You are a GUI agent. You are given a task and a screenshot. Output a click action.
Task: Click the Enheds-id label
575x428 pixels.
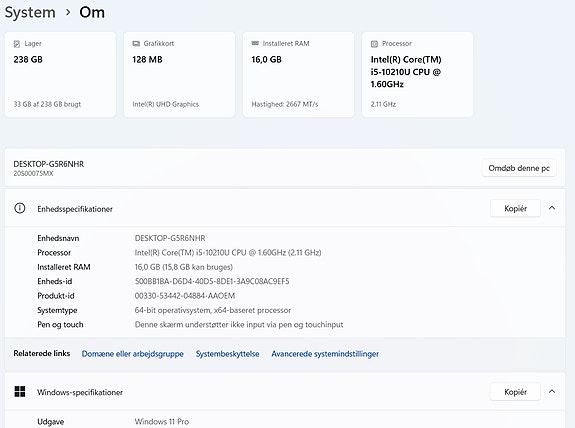pyautogui.click(x=55, y=281)
